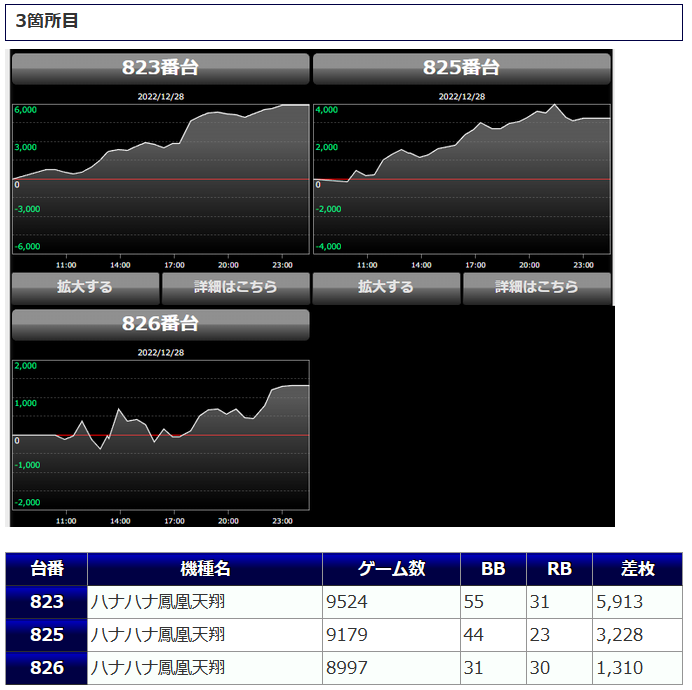Open 詳細はこちら for machine 823
The image size is (692, 690).
point(236,288)
